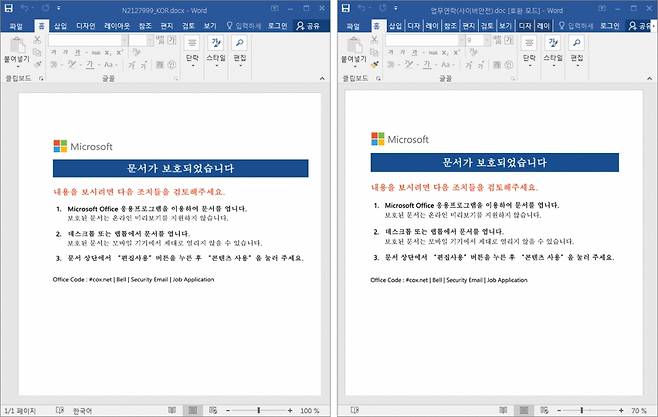This screenshot has width=658, height=417.
Task: Open clipboard pane launcher in left window
Action: 41,78
